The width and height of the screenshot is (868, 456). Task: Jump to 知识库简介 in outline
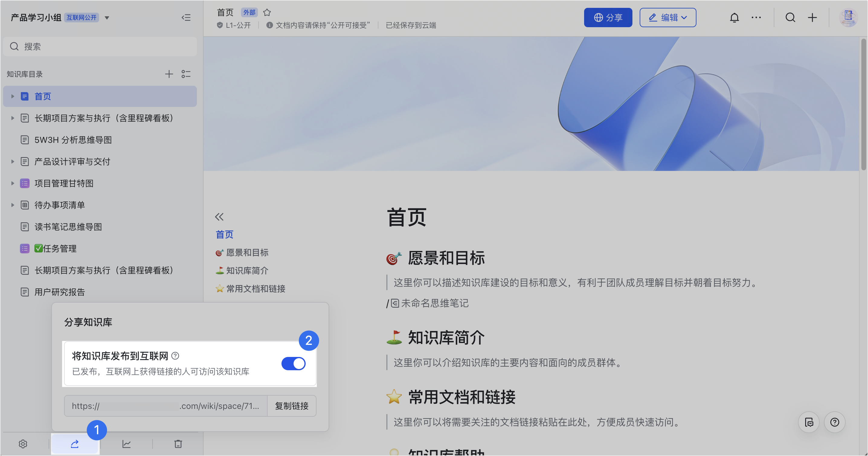[247, 271]
